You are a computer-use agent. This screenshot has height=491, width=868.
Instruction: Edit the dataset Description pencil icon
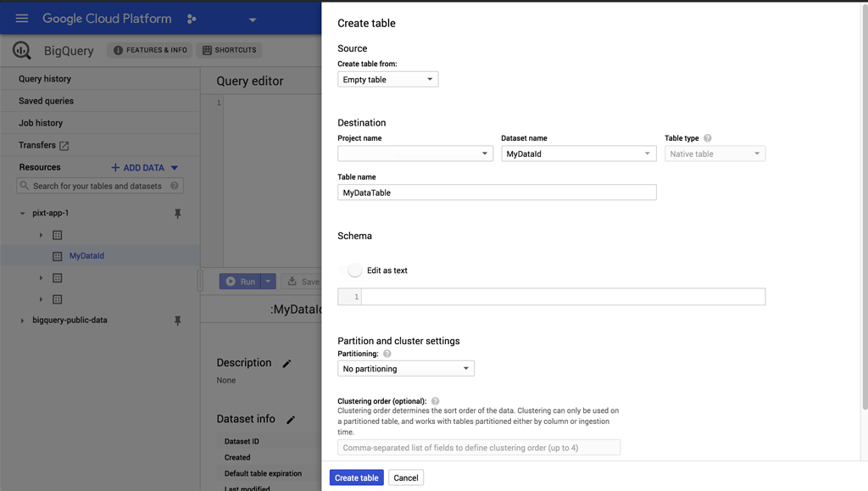click(287, 364)
